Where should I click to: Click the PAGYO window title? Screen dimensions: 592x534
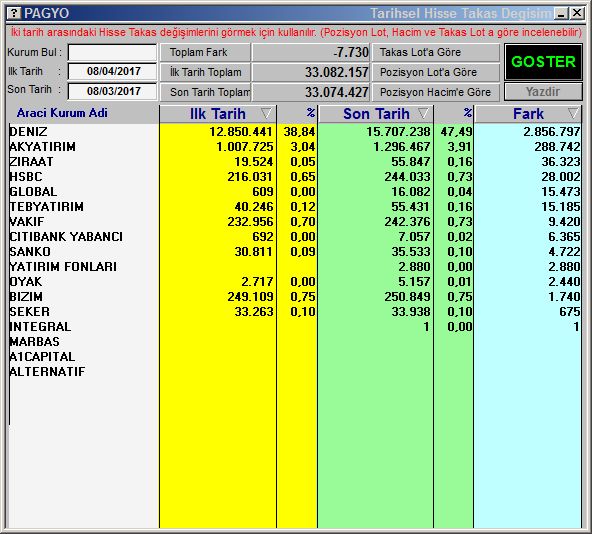pos(46,14)
